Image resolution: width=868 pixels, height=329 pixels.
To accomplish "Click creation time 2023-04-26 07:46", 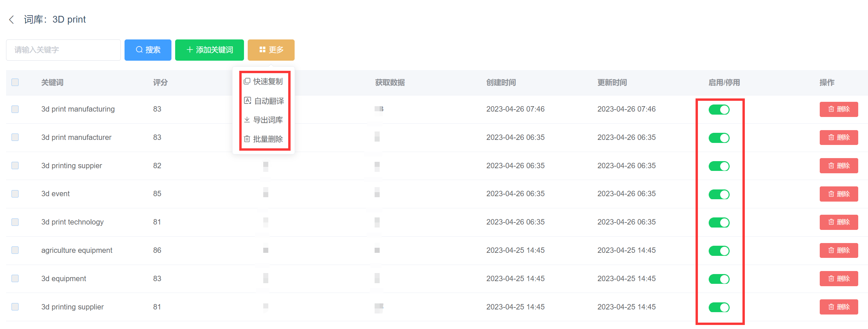I will click(x=515, y=109).
